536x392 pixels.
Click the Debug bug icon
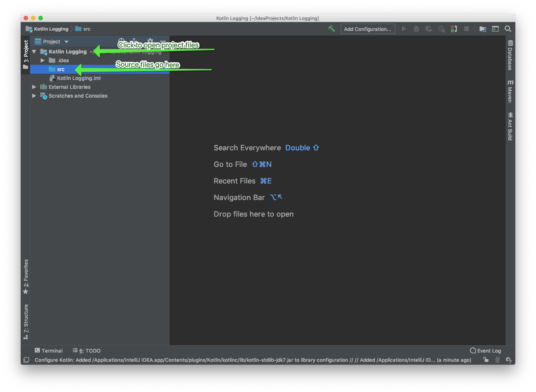(416, 29)
